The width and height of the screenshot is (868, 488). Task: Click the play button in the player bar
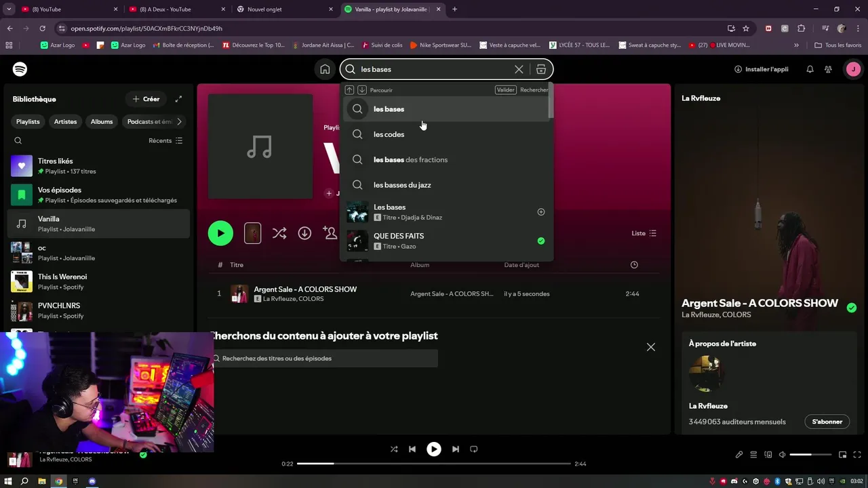pos(434,449)
